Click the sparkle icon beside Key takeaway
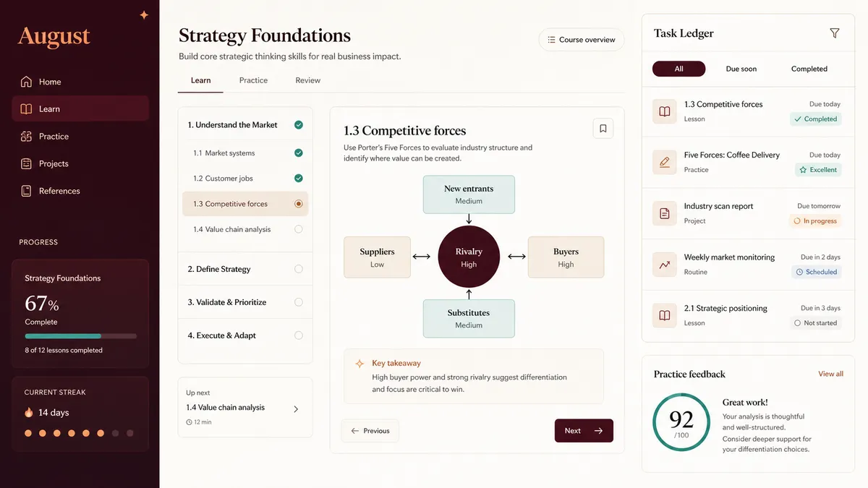The image size is (868, 488). pyautogui.click(x=359, y=364)
